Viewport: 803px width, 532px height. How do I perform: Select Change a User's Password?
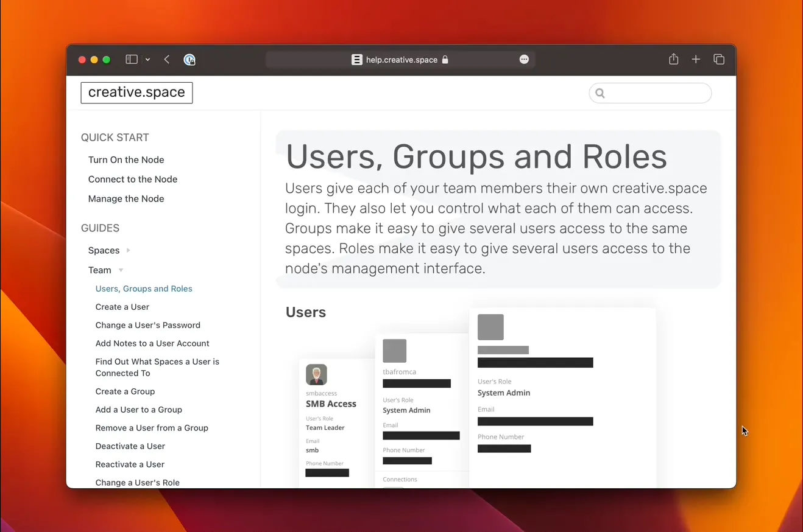pyautogui.click(x=147, y=325)
